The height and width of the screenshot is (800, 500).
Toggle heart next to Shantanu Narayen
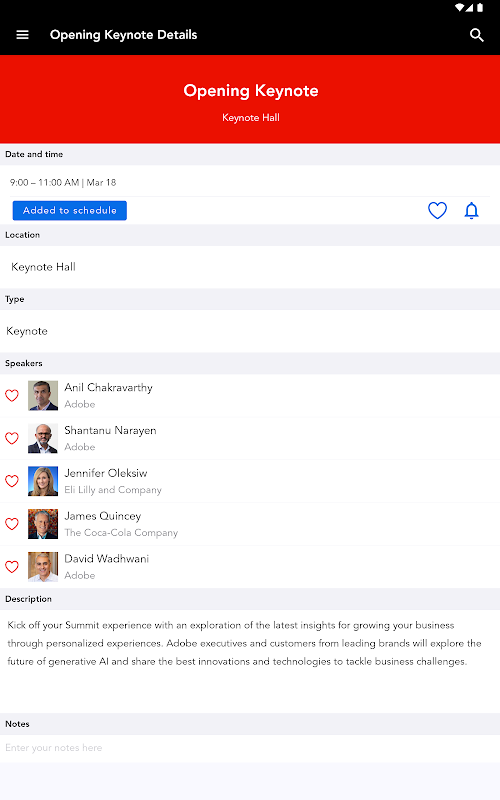pos(12,438)
